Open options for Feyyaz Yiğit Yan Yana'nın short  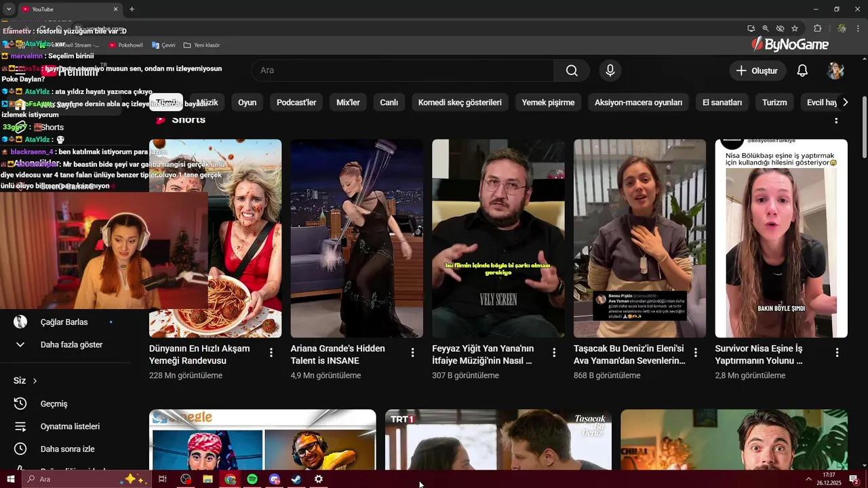(554, 352)
